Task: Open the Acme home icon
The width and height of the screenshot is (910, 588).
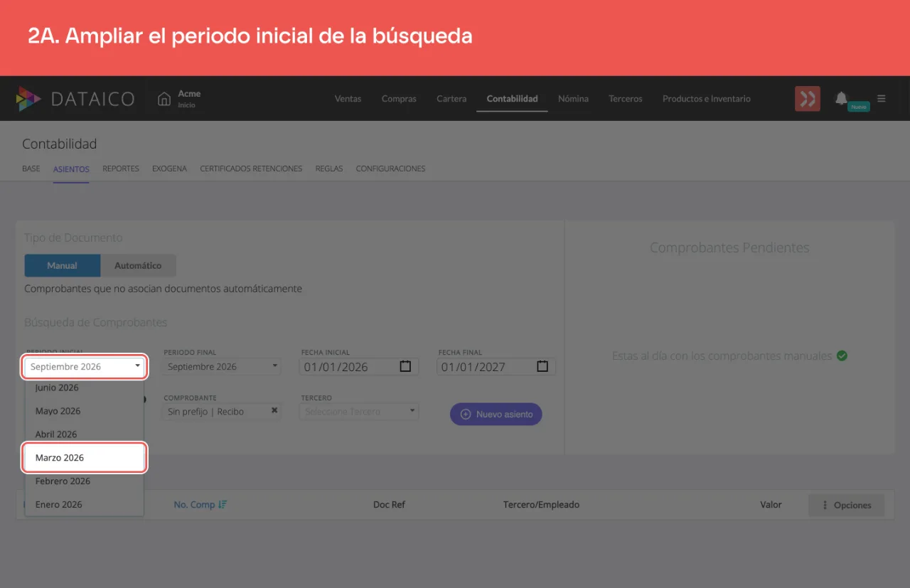Action: tap(164, 99)
